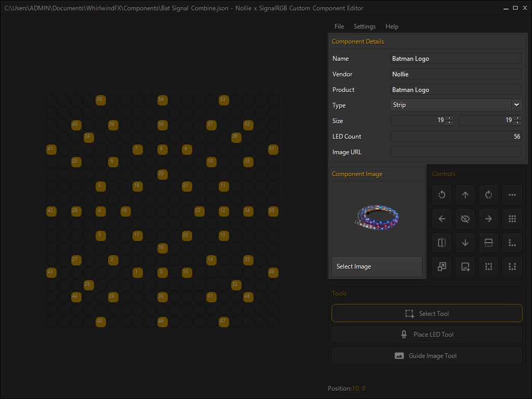Viewport: 532px width, 399px height.
Task: Open the Type dropdown showing Strip
Action: tap(456, 105)
